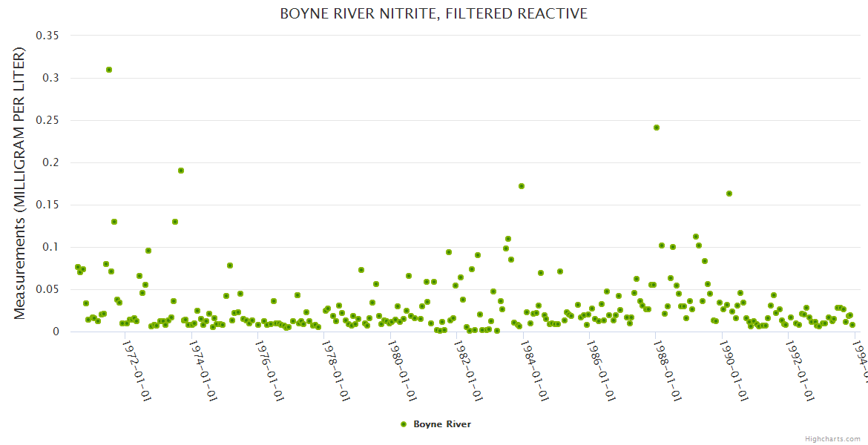The height and width of the screenshot is (445, 868).
Task: Click the 0.2 y-axis tick label
Action: click(53, 162)
